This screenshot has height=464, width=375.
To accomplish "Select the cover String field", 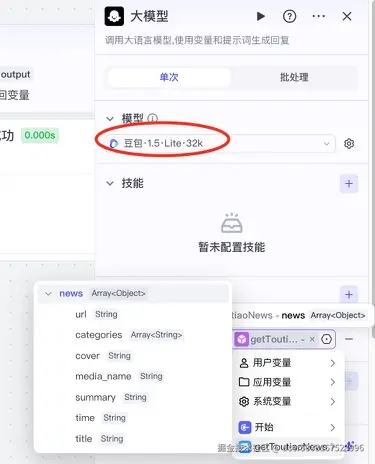I will click(x=133, y=356).
